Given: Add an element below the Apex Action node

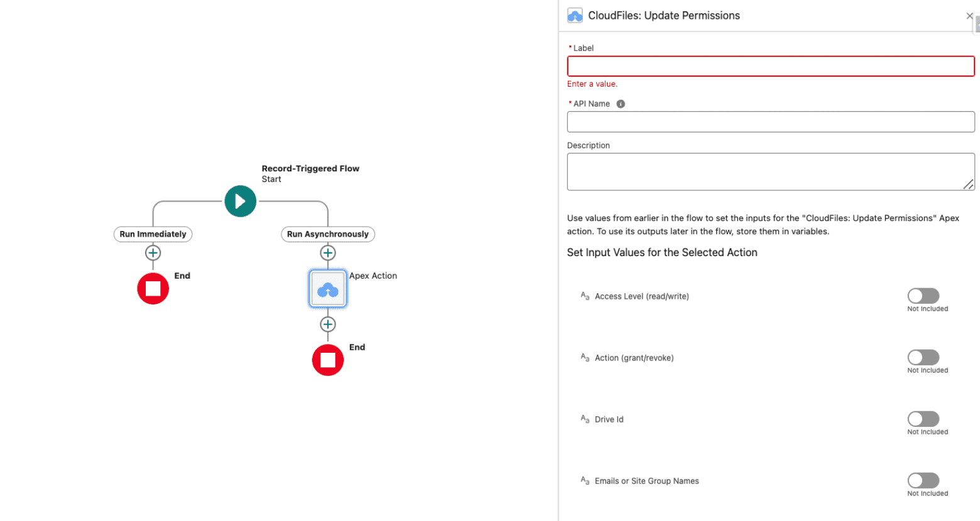Looking at the screenshot, I should pyautogui.click(x=327, y=325).
